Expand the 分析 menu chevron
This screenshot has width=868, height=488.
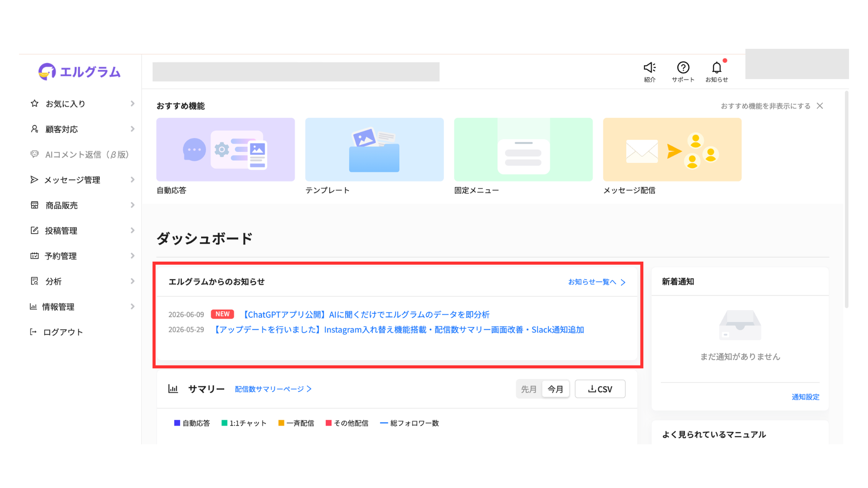(132, 281)
